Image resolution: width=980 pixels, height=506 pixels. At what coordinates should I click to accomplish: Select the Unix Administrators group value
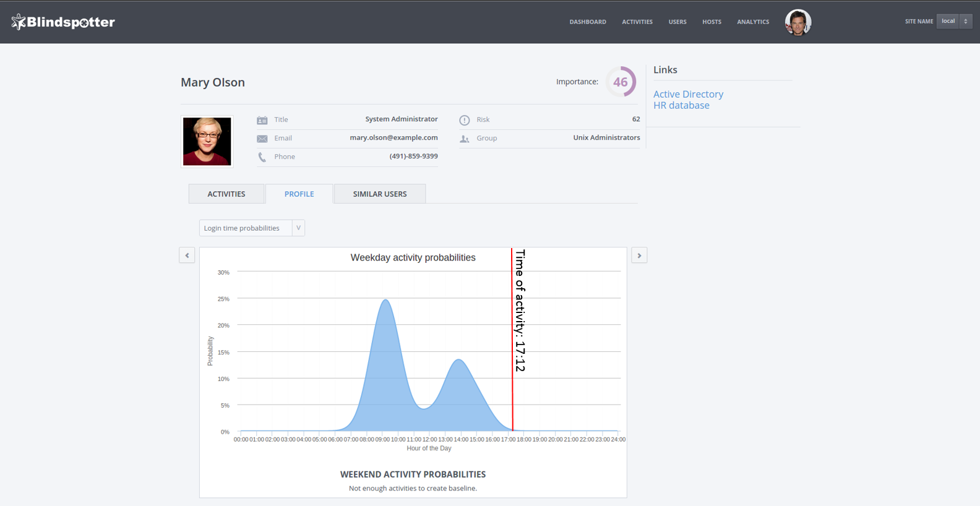pyautogui.click(x=606, y=137)
